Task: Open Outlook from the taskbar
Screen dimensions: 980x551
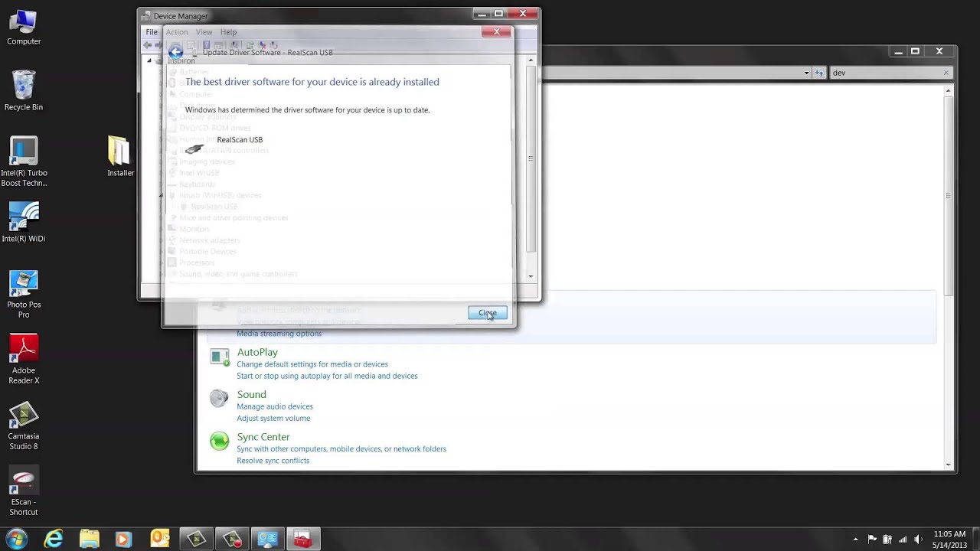Action: pyautogui.click(x=159, y=540)
